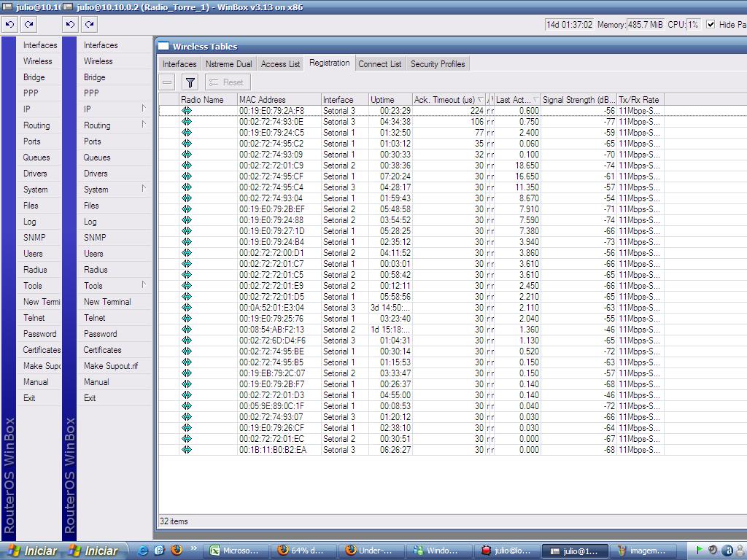Select the Connect List tab

[379, 64]
